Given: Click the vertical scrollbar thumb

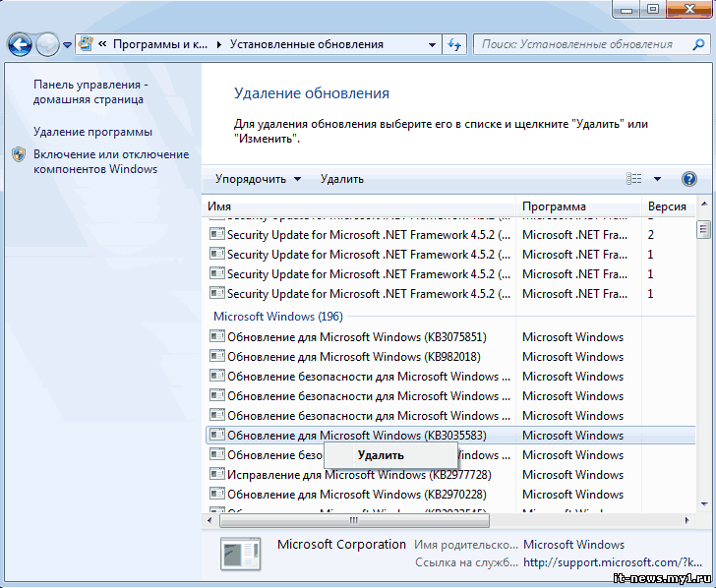Looking at the screenshot, I should [x=703, y=230].
